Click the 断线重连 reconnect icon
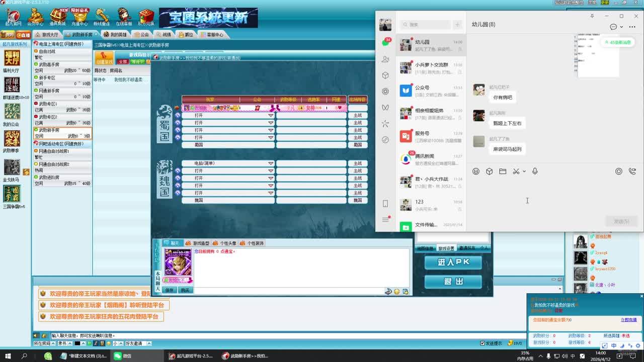Image resolution: width=644 pixels, height=362 pixels. click(102, 17)
